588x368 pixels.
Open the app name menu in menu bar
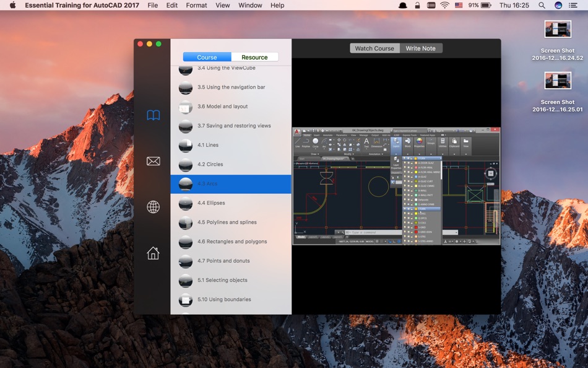[82, 5]
